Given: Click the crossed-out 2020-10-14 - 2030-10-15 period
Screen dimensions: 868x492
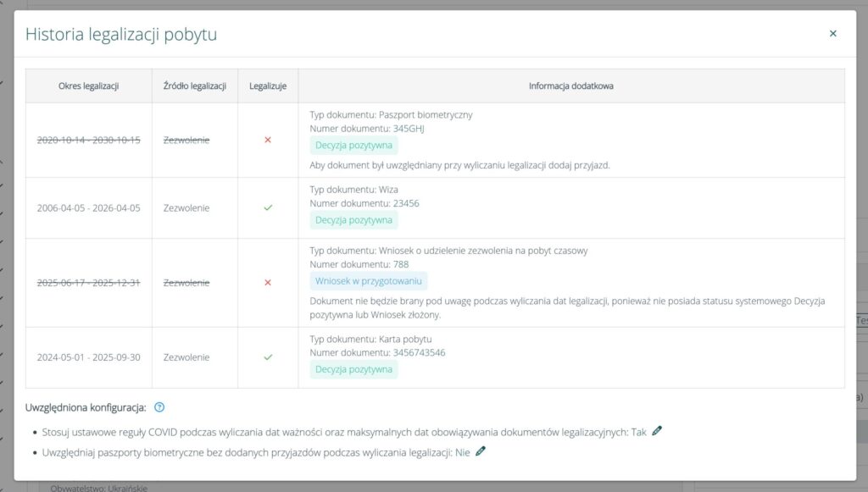Looking at the screenshot, I should [x=88, y=140].
